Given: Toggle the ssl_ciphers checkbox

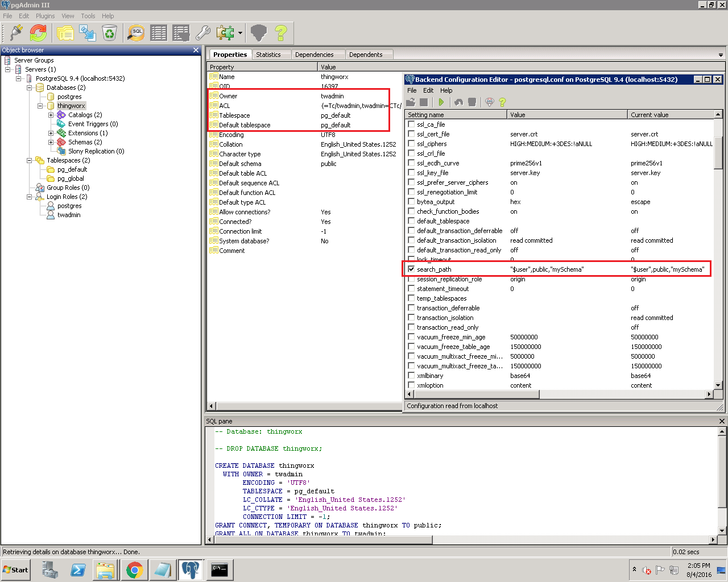Looking at the screenshot, I should (411, 144).
